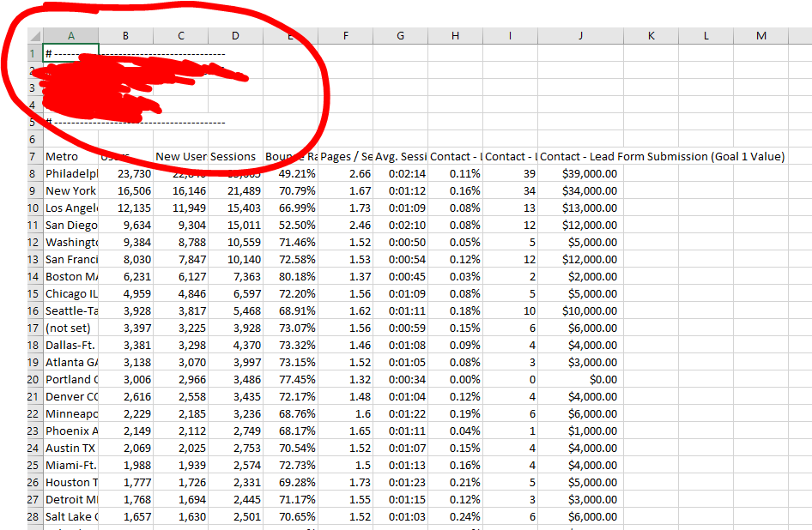Click the $39,000.00 goal value cell
Image resolution: width=812 pixels, height=530 pixels.
tap(580, 174)
